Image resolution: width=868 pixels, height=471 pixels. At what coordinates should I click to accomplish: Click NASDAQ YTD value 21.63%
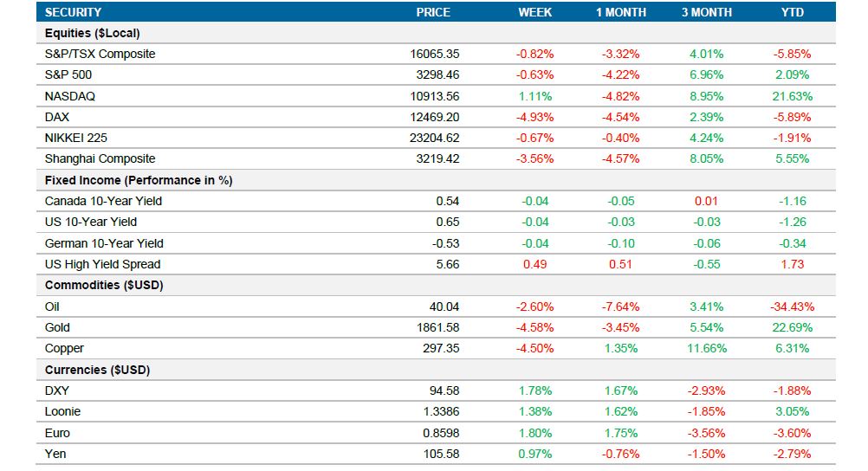(x=792, y=96)
